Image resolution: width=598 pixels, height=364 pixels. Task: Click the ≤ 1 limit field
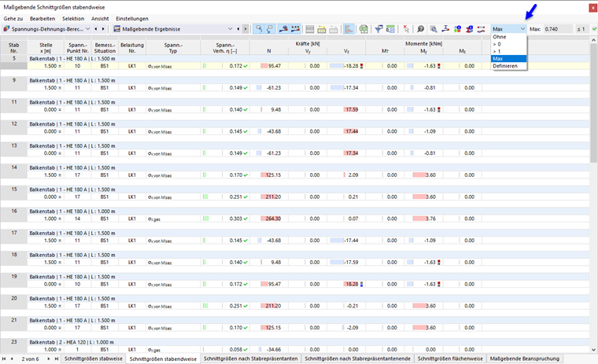click(581, 29)
